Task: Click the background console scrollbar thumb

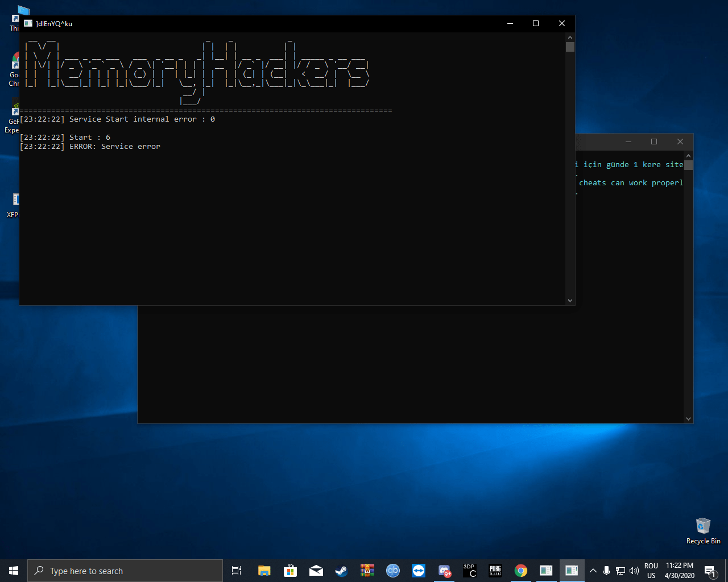Action: click(688, 165)
